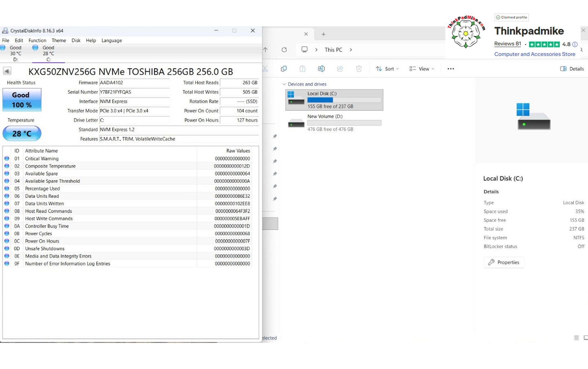
Task: Refresh the File Explorer view
Action: tap(284, 50)
